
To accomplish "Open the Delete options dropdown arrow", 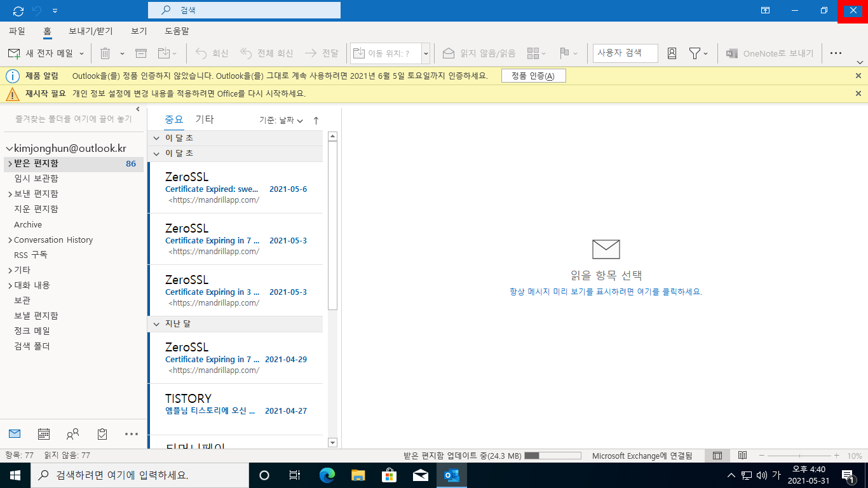I will tap(122, 53).
